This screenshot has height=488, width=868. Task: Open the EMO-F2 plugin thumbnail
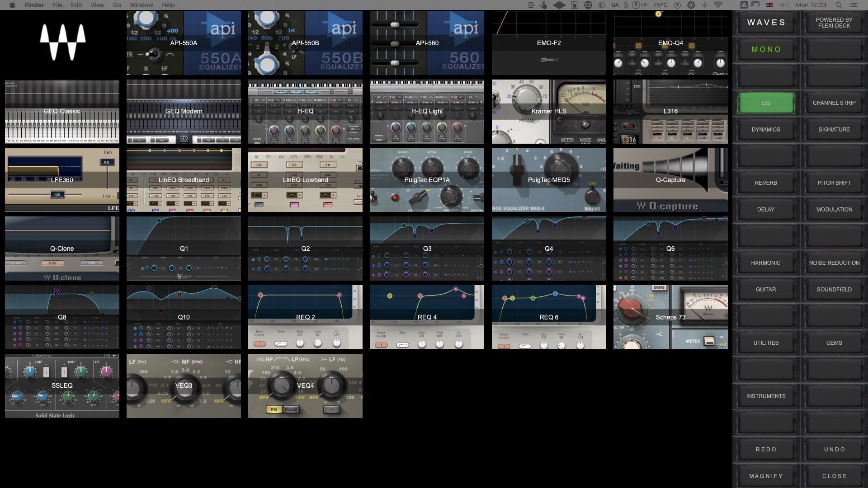click(x=549, y=43)
